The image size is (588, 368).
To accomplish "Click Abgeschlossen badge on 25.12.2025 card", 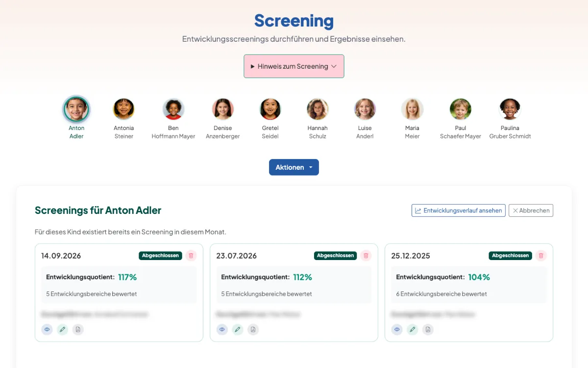I will [x=511, y=256].
